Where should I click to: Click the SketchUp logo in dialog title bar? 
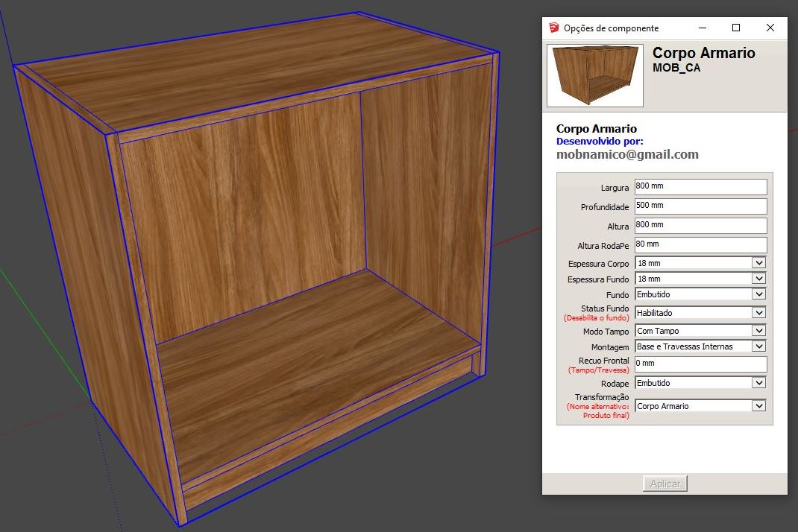(553, 28)
